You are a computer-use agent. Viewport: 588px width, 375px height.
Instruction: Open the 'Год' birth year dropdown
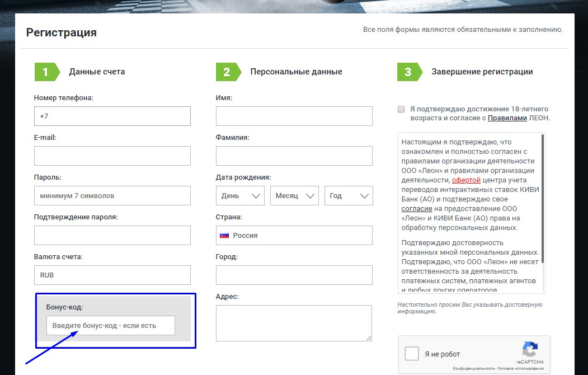(349, 196)
